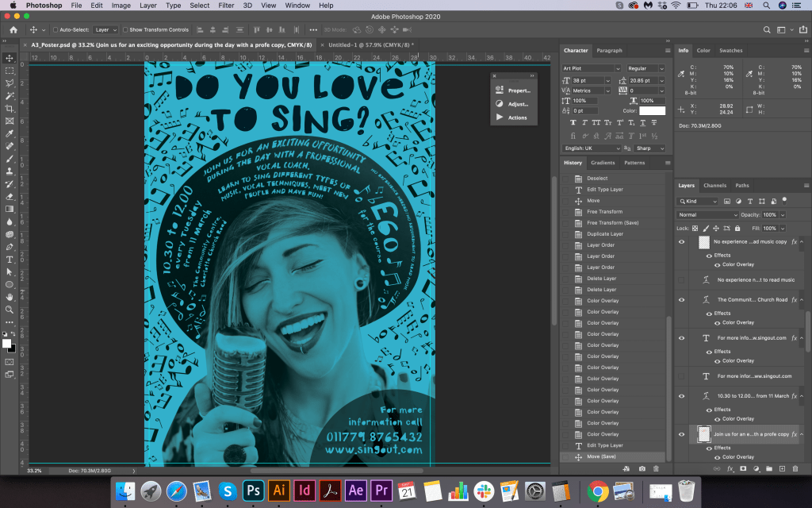Image resolution: width=812 pixels, height=508 pixels.
Task: Expand the Sharp anti-aliasing dropdown
Action: pos(649,148)
